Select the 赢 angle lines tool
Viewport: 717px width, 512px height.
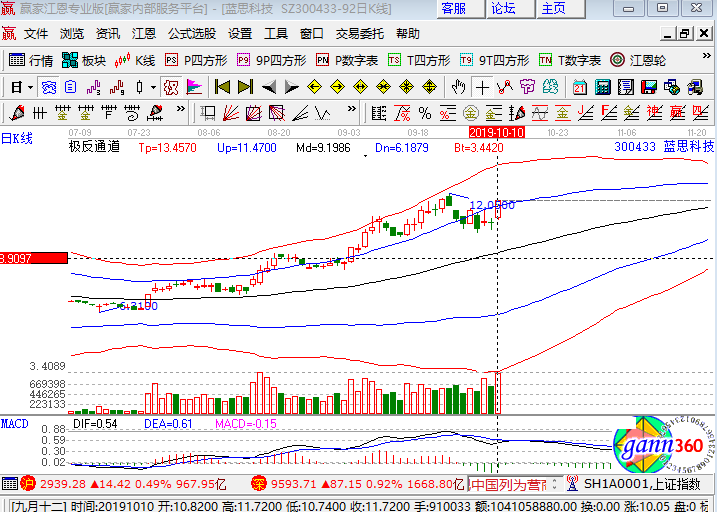[678, 112]
